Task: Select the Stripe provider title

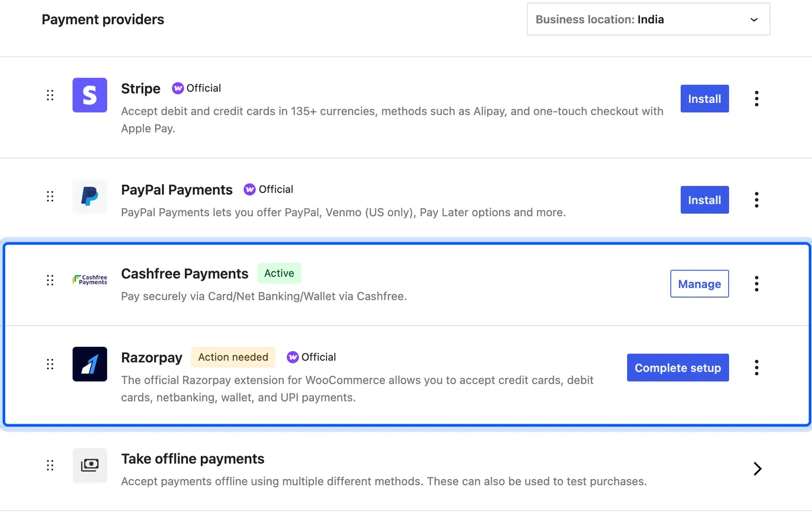Action: [x=141, y=88]
